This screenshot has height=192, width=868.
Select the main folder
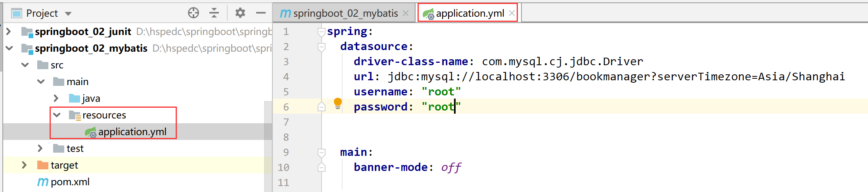click(77, 81)
